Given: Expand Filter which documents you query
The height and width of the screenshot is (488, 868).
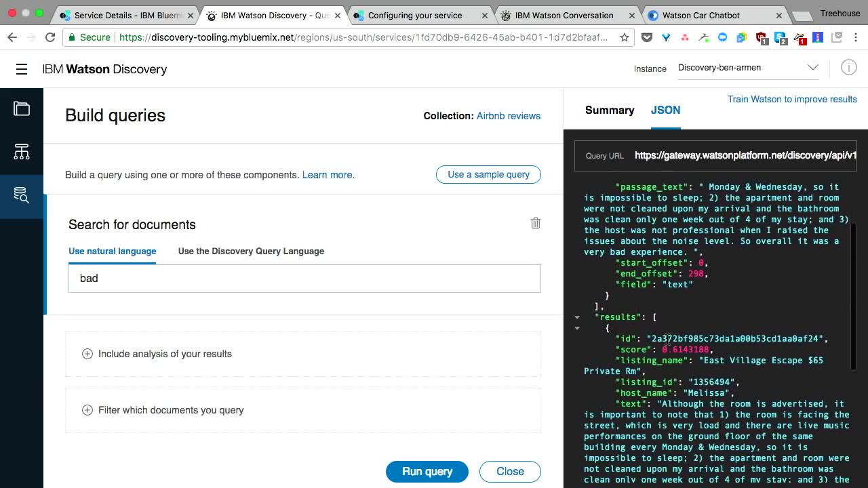Looking at the screenshot, I should click(303, 410).
